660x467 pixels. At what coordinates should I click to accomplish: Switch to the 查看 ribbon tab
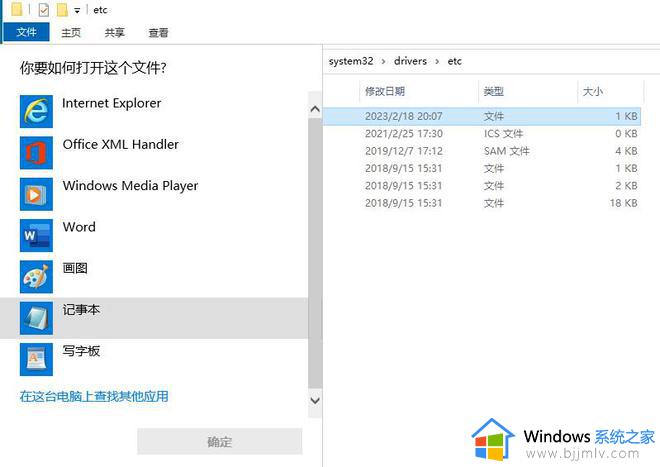[x=158, y=32]
